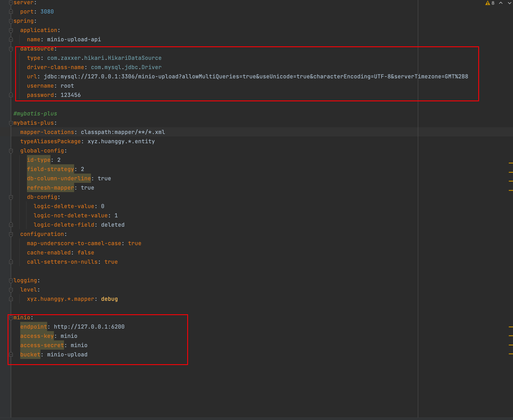The height and width of the screenshot is (420, 513).
Task: Click bucket value minio-upload
Action: (x=67, y=354)
